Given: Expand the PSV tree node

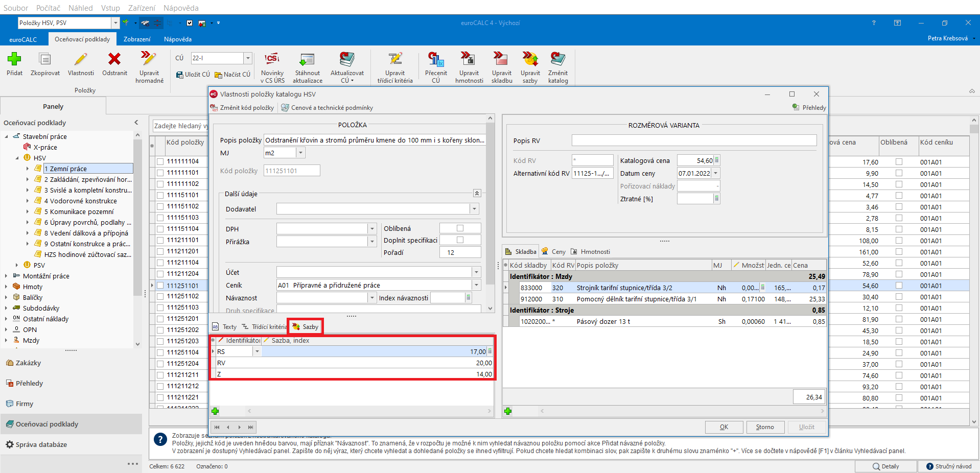Looking at the screenshot, I should [17, 265].
